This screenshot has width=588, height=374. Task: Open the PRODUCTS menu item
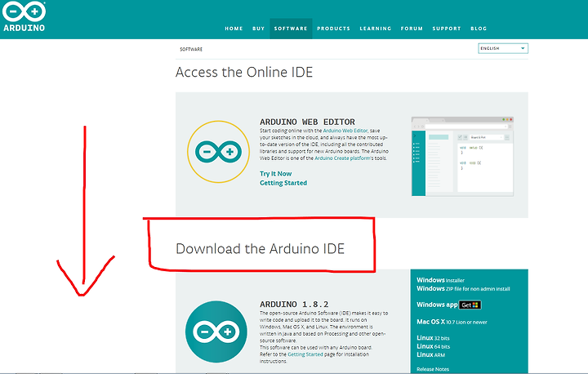333,29
